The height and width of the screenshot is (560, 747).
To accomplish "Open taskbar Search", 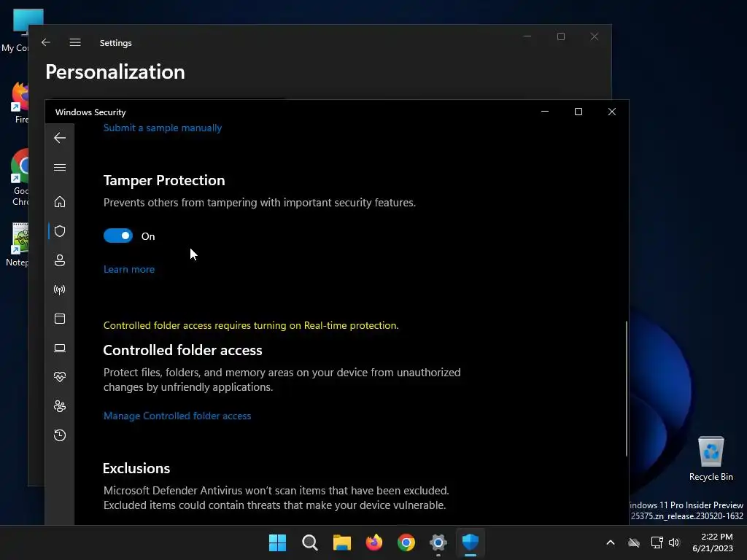I will (309, 542).
